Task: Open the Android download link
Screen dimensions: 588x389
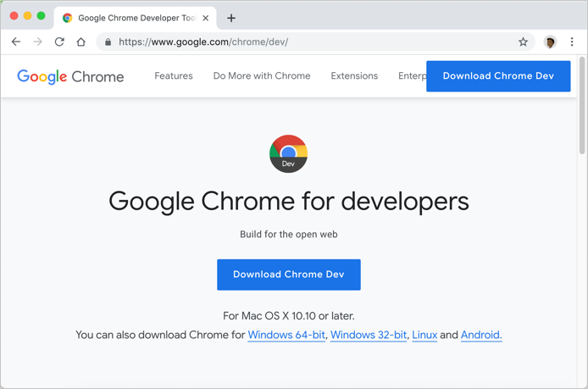Action: point(481,335)
